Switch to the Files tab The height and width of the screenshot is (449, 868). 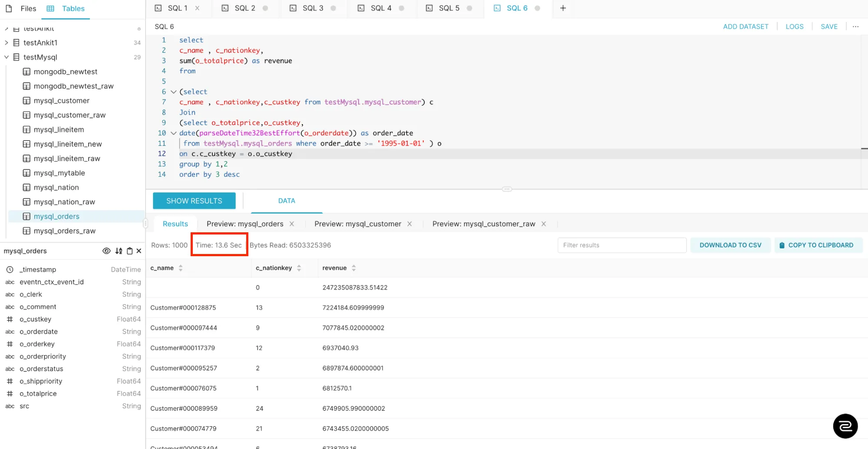tap(21, 9)
